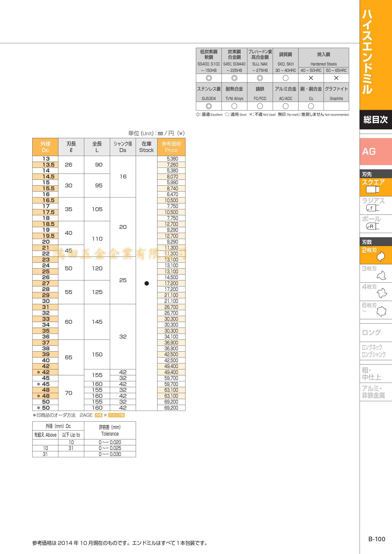
Task: Select the radius end mill icon
Action: [x=372, y=208]
